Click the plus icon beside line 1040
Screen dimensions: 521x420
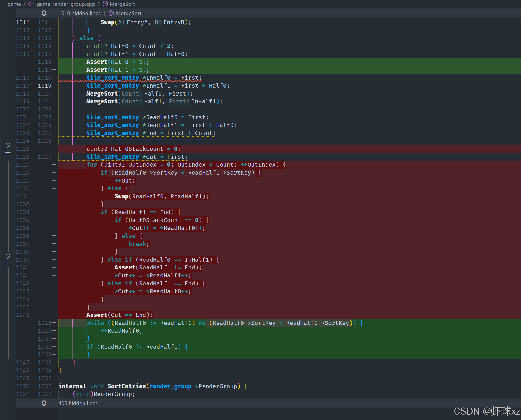pyautogui.click(x=8, y=263)
